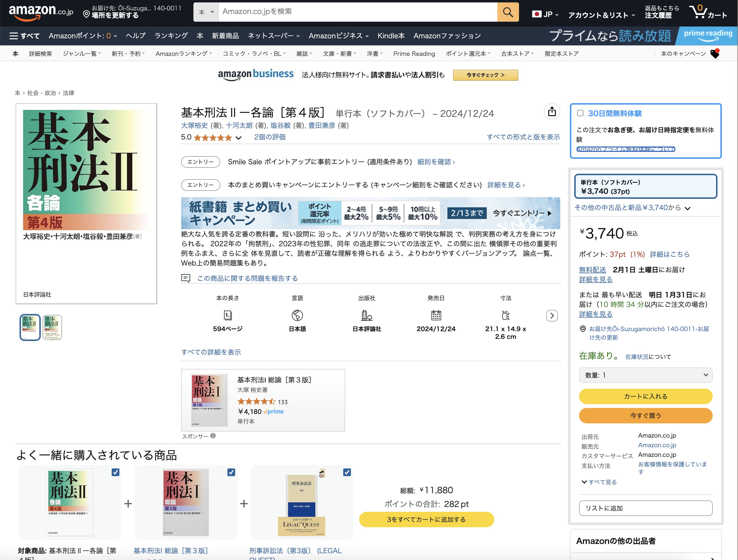Click the 紙書籍まとめ買いキャンペーン banner
The image size is (738, 560).
tap(370, 213)
